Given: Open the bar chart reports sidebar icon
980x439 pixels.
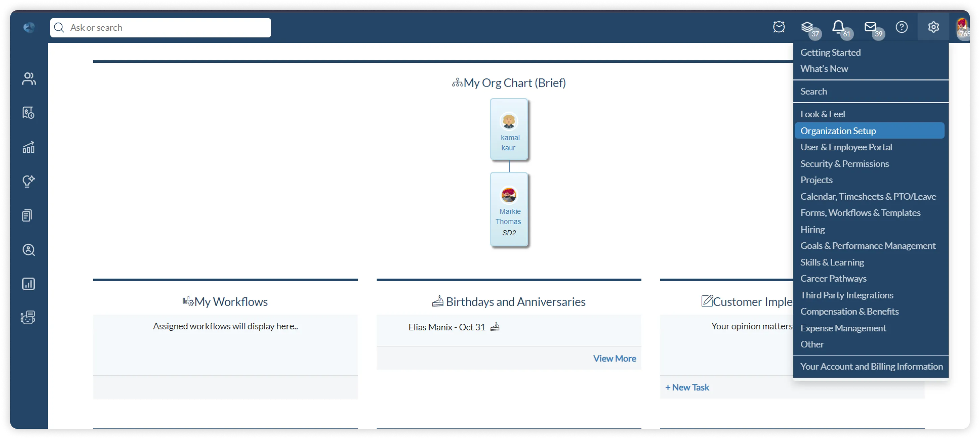Looking at the screenshot, I should coord(29,284).
